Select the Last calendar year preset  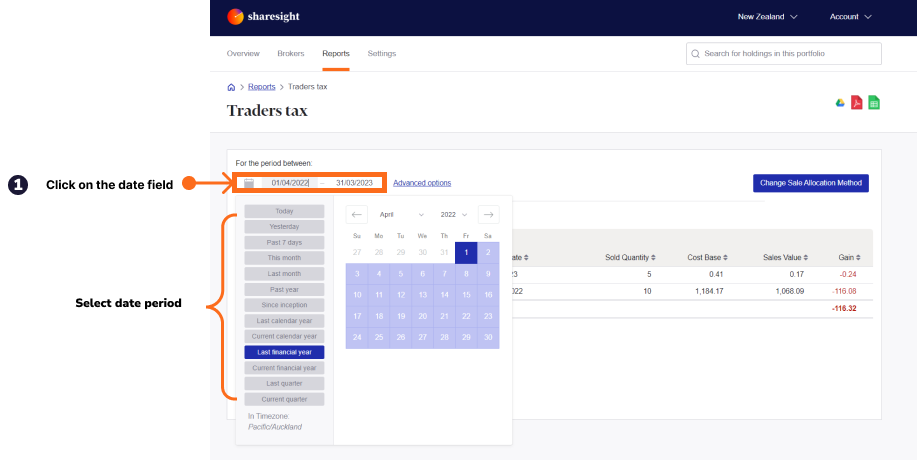[284, 321]
